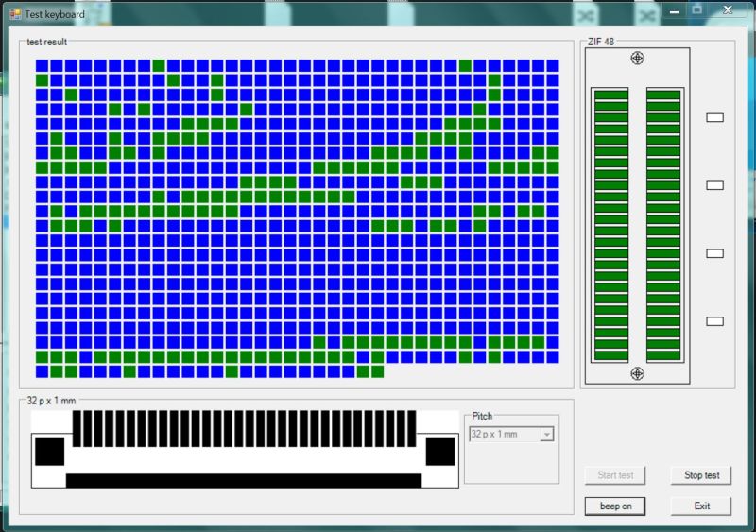This screenshot has width=756, height=532.
Task: Click the 'Pitch' group label
Action: point(482,416)
